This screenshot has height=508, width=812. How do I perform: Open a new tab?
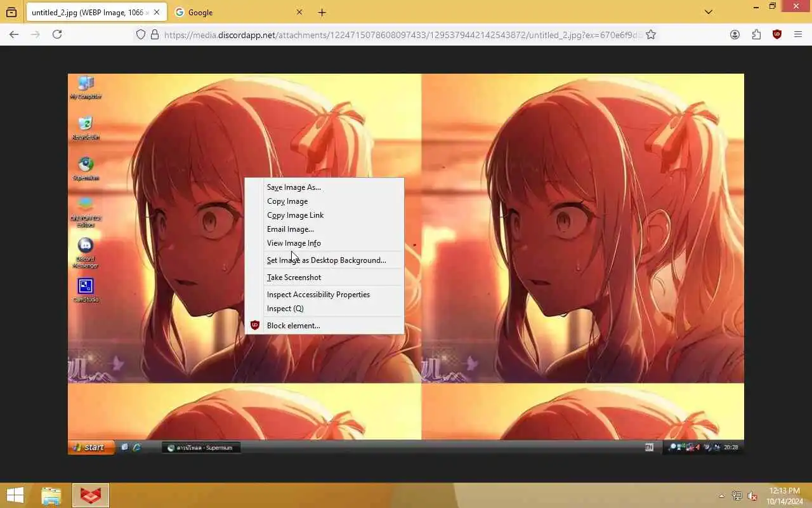(322, 12)
